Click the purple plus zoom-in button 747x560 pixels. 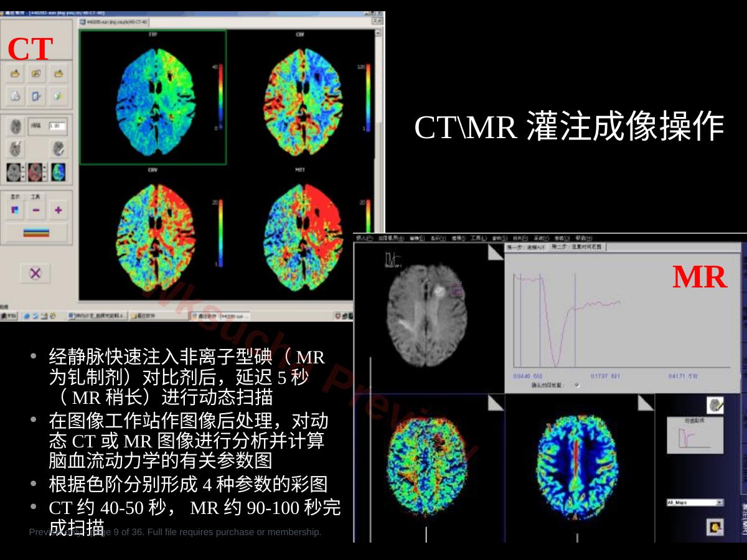pos(59,210)
